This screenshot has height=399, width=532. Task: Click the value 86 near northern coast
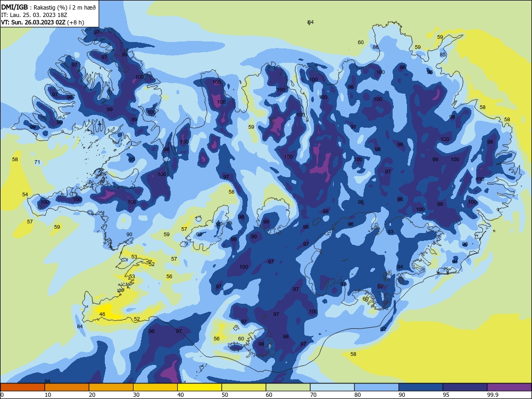(376, 47)
